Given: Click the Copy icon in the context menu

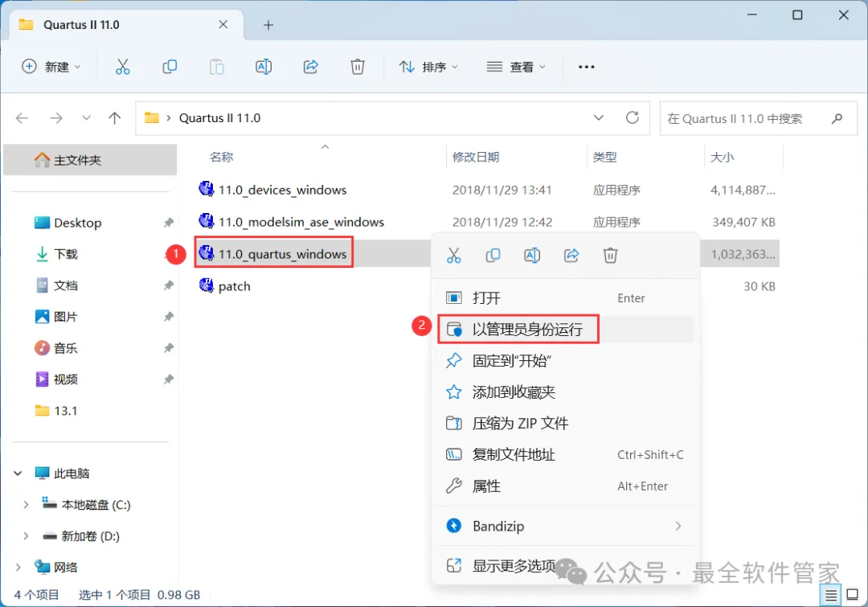Looking at the screenshot, I should click(493, 256).
